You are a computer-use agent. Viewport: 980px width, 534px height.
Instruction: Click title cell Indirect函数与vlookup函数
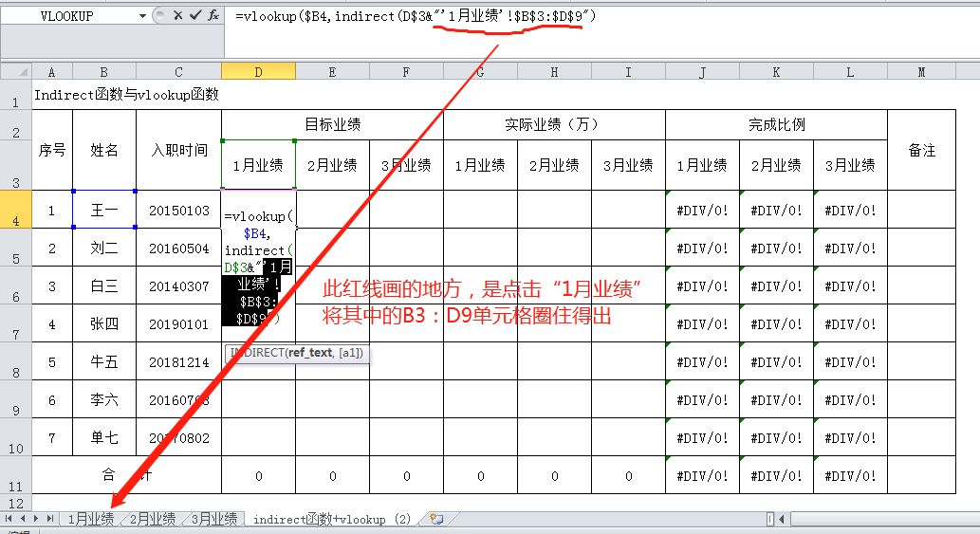pos(126,94)
